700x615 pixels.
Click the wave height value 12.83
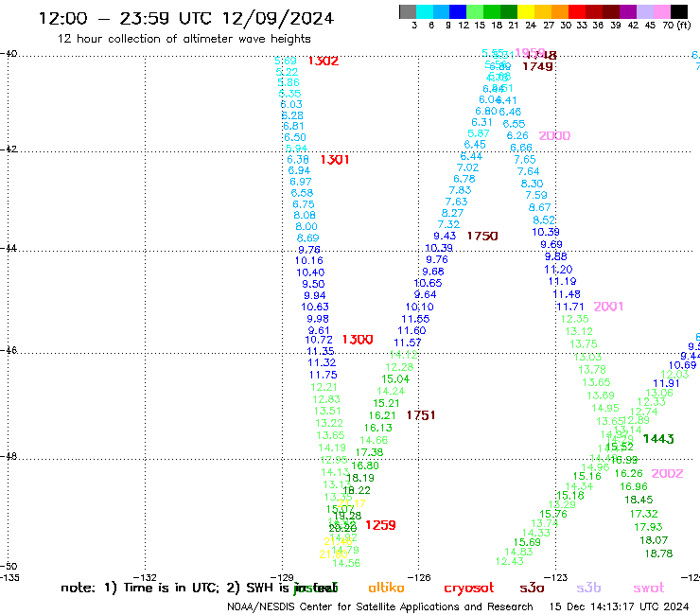click(x=326, y=399)
